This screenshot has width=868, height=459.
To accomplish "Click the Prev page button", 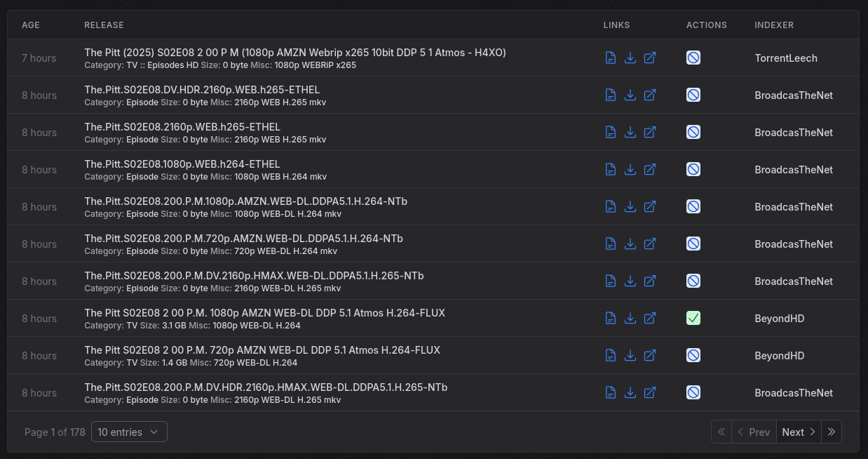I will coord(754,432).
